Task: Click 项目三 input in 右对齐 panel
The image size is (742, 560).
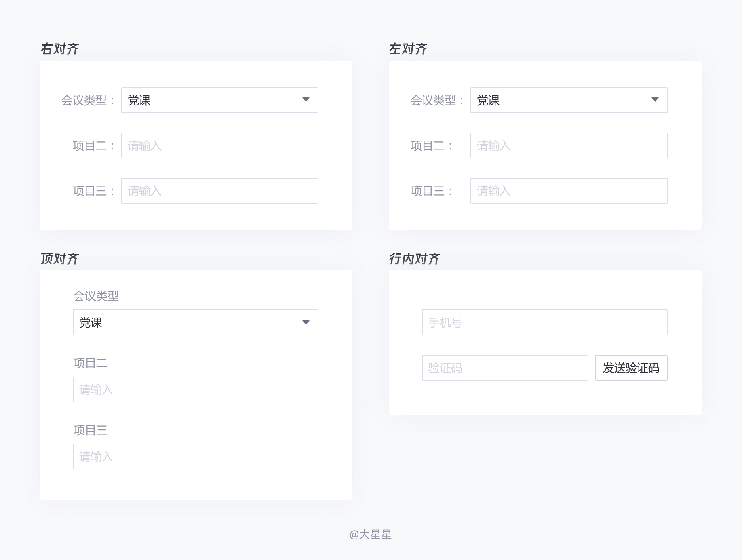Action: coord(219,191)
